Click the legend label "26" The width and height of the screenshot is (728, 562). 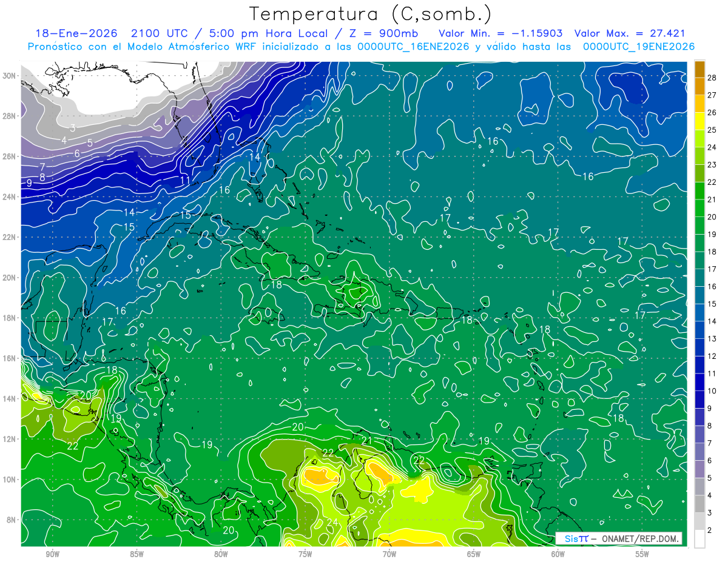[712, 112]
